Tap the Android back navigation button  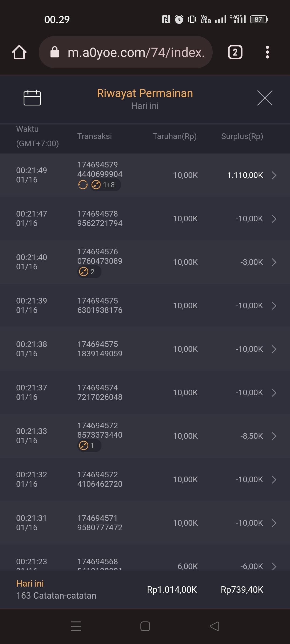point(215,626)
